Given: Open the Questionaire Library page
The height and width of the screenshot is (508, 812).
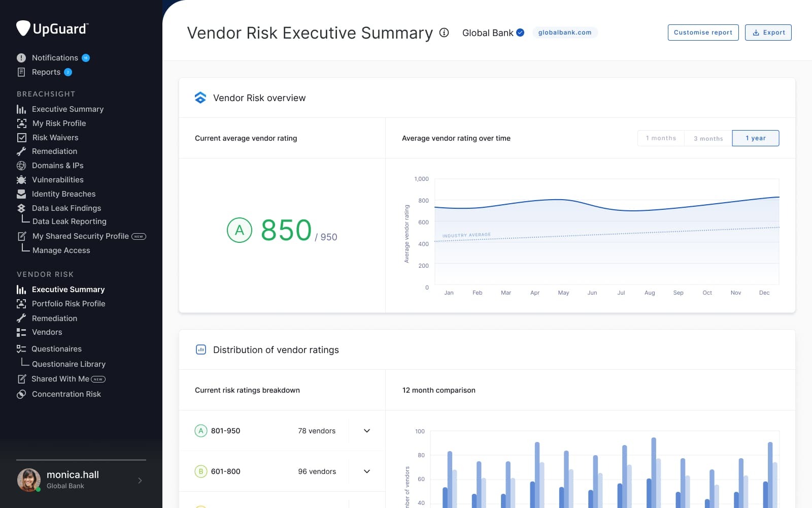Looking at the screenshot, I should point(69,364).
